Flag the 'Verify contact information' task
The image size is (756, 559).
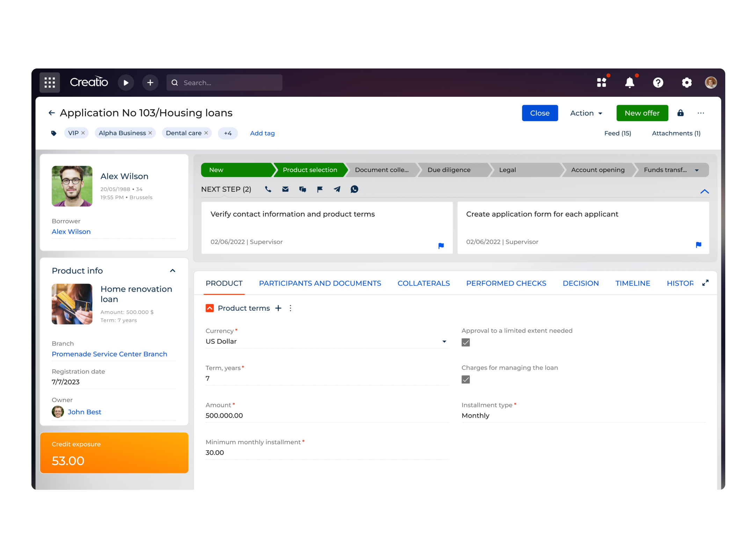(441, 245)
